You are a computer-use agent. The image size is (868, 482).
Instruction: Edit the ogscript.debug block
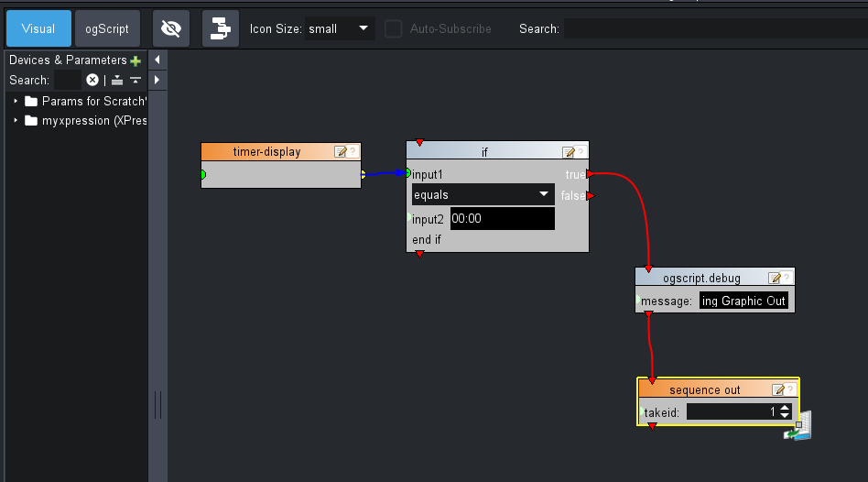[775, 279]
